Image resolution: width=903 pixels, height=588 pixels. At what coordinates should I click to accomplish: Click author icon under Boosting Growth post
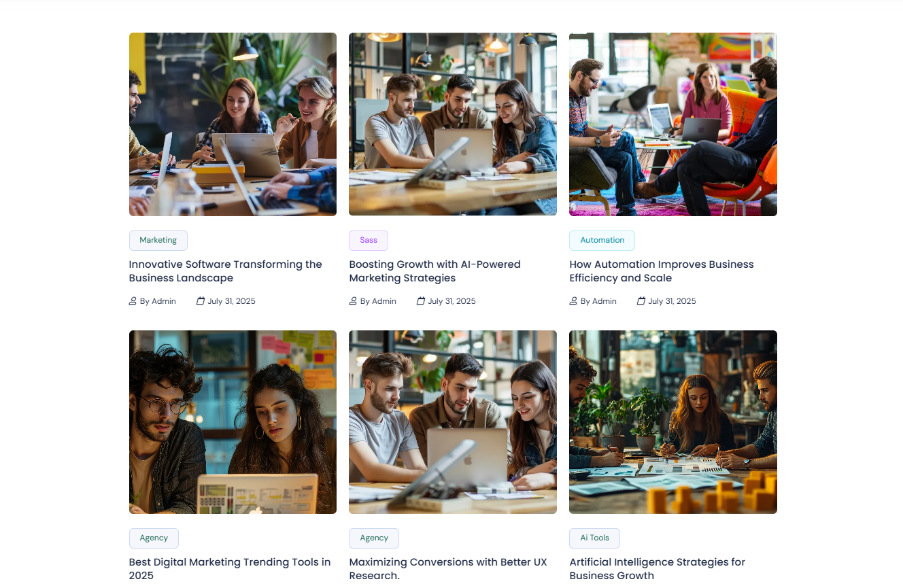pyautogui.click(x=353, y=300)
